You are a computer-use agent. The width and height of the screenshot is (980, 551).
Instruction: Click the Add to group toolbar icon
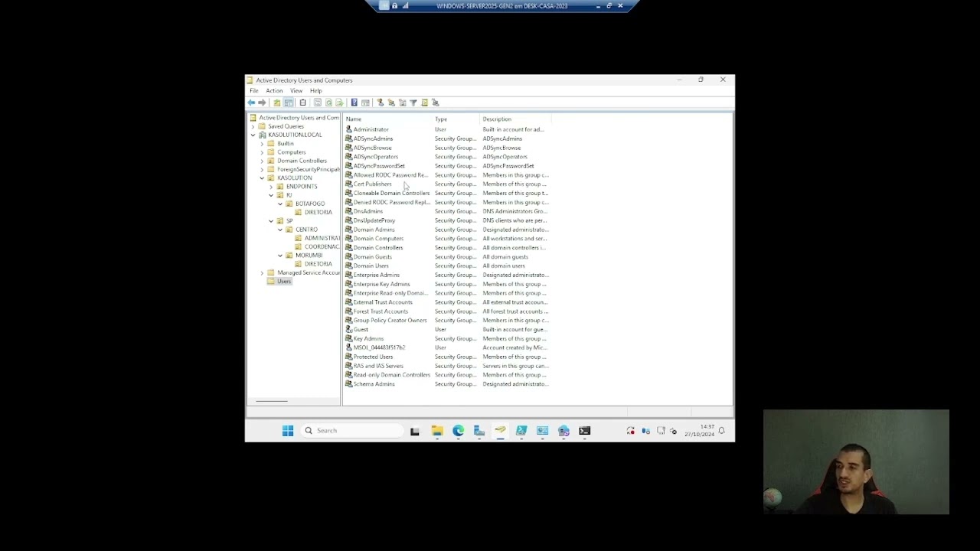click(x=435, y=103)
